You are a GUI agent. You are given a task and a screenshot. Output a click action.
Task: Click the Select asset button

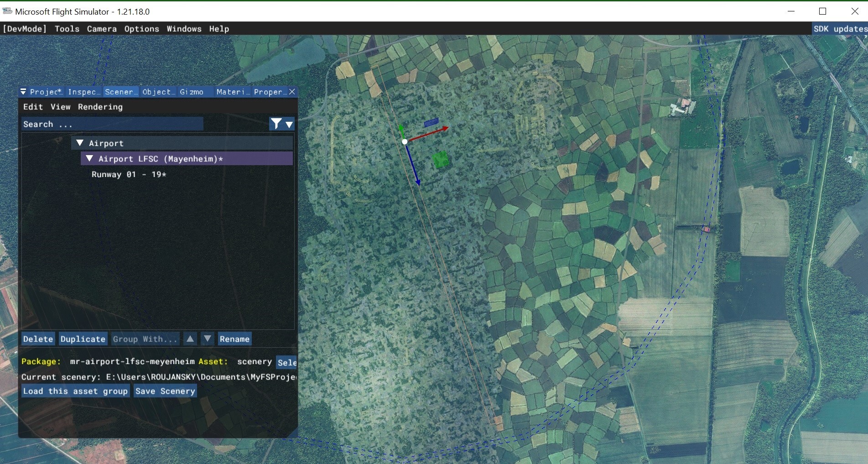(287, 362)
